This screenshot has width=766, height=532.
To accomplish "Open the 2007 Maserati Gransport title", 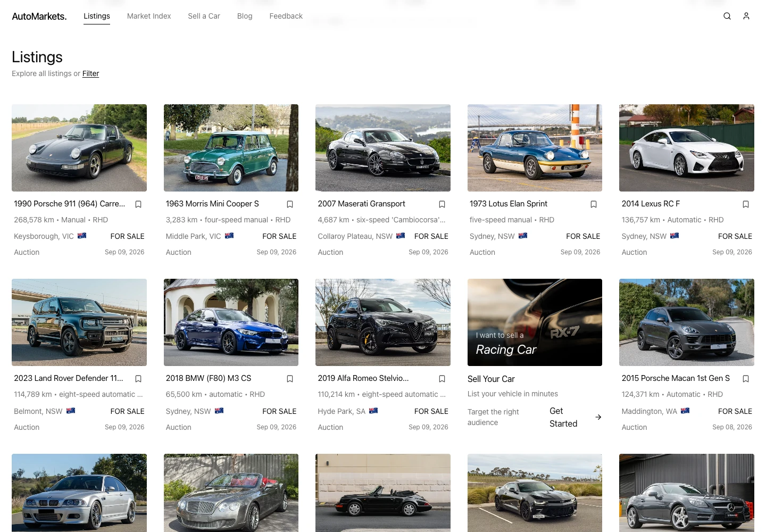I will tap(361, 204).
